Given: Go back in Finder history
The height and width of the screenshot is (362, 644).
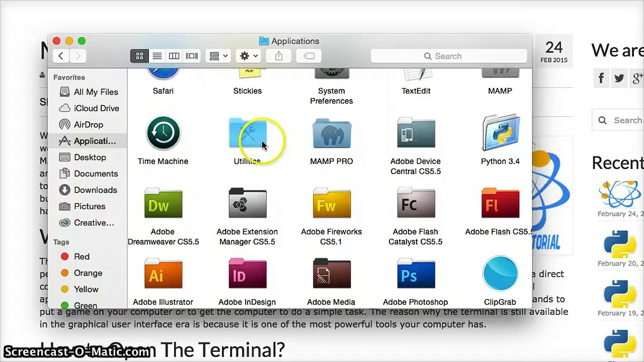Looking at the screenshot, I should click(61, 56).
